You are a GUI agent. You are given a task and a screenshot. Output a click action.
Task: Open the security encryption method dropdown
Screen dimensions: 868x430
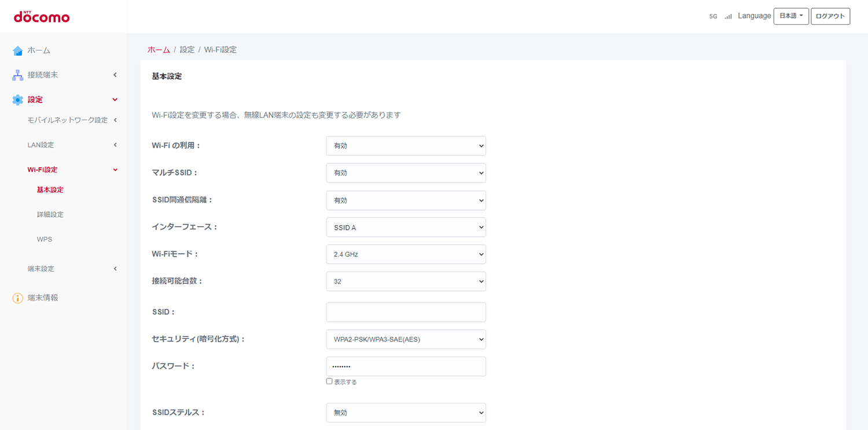click(406, 339)
